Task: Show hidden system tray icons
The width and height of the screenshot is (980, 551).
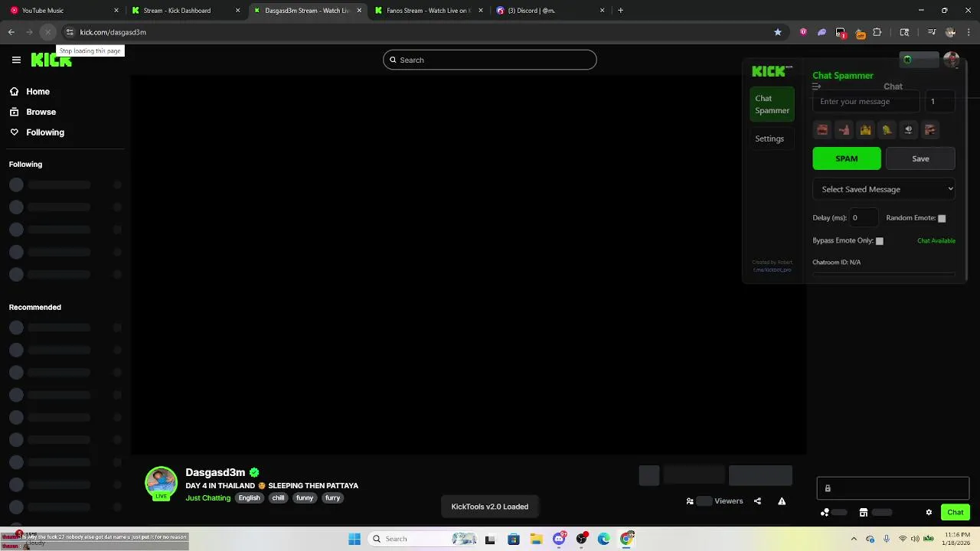Action: 854,539
